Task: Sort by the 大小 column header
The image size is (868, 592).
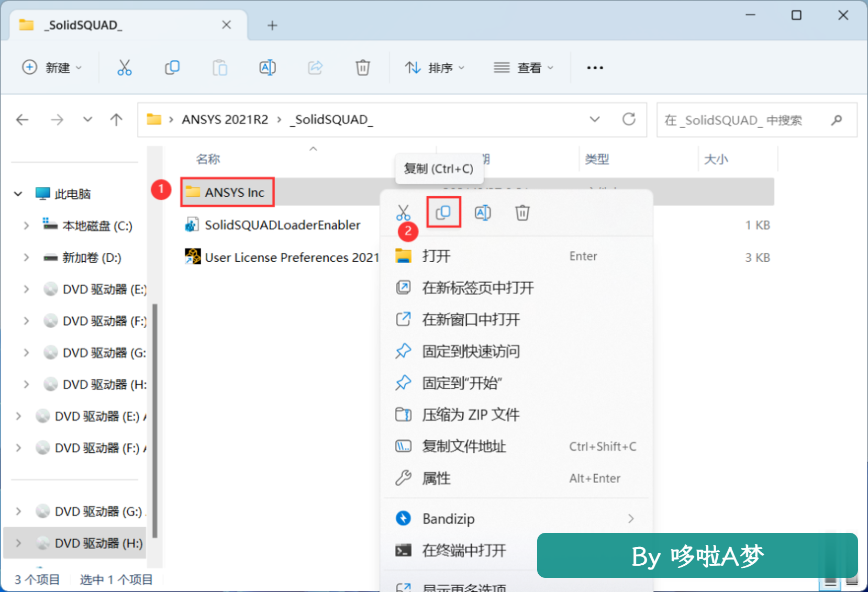Action: click(x=716, y=159)
